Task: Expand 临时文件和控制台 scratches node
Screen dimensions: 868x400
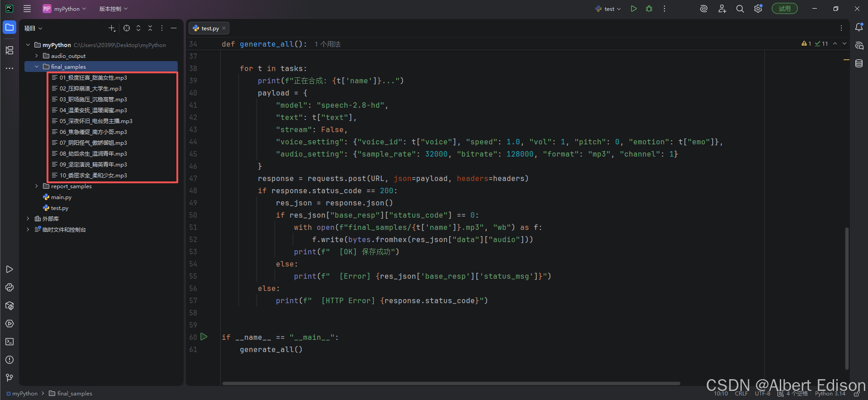Action: pos(28,229)
